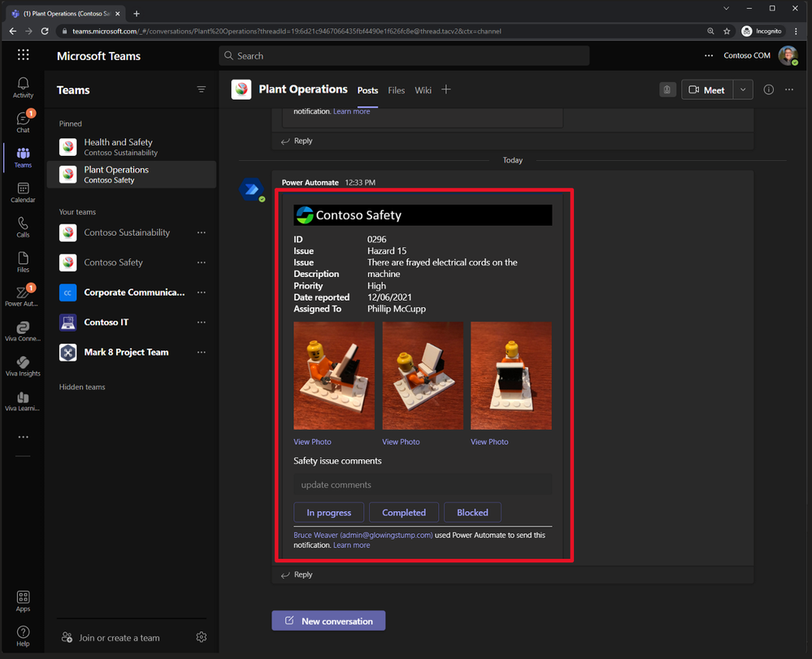
Task: Open the app launcher waffle icon
Action: click(x=24, y=55)
